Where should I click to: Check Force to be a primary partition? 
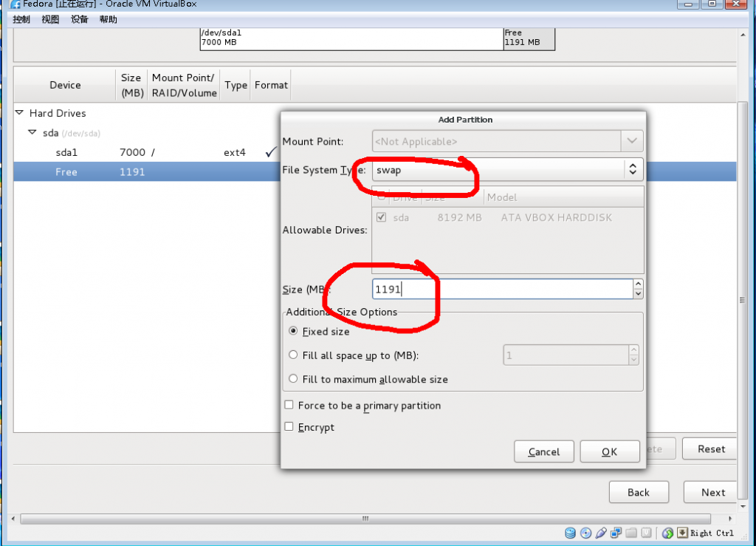click(289, 406)
